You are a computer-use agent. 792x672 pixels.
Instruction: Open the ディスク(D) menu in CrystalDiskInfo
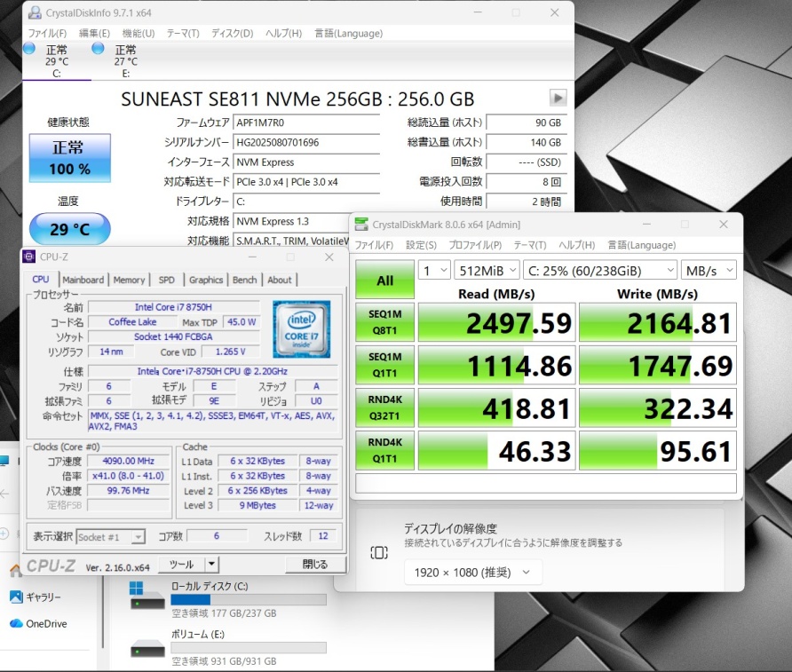point(233,34)
